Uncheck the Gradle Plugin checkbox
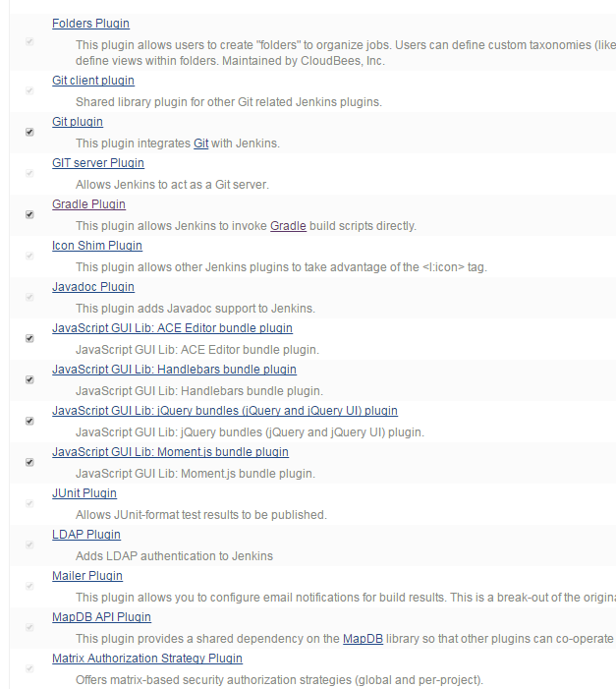Image resolution: width=616 pixels, height=689 pixels. coord(29,215)
